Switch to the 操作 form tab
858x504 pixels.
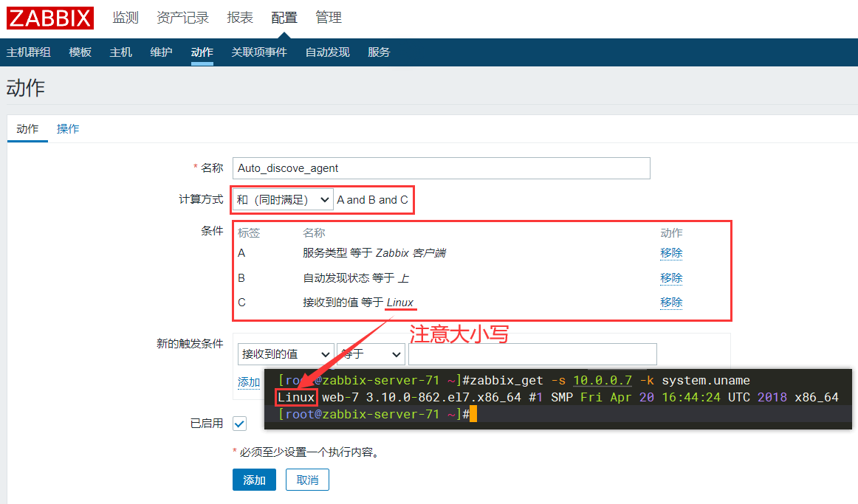click(x=68, y=129)
